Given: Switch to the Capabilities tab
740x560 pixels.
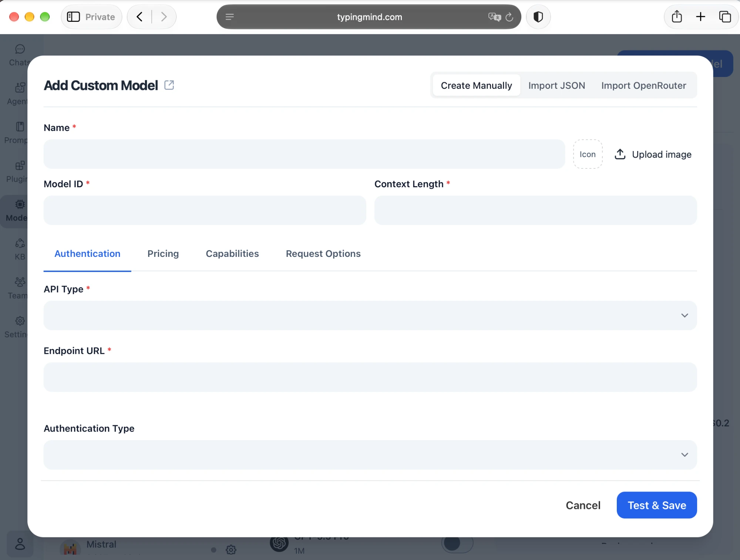Looking at the screenshot, I should tap(232, 254).
